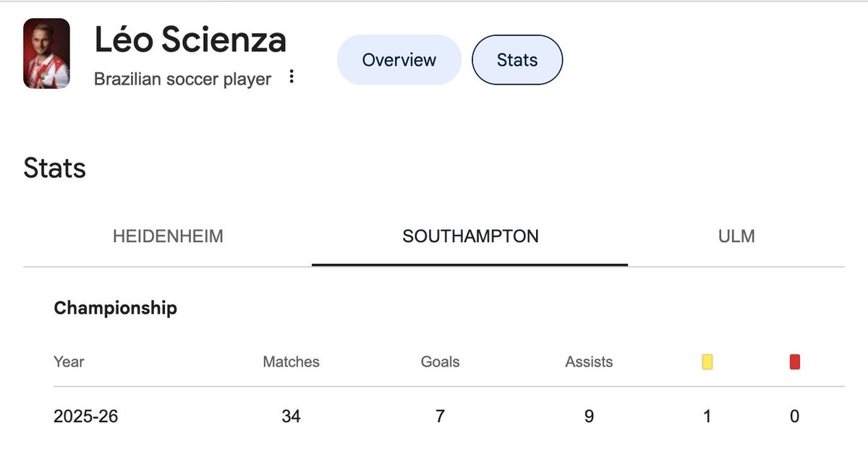Click the 9 assists value

pos(589,416)
